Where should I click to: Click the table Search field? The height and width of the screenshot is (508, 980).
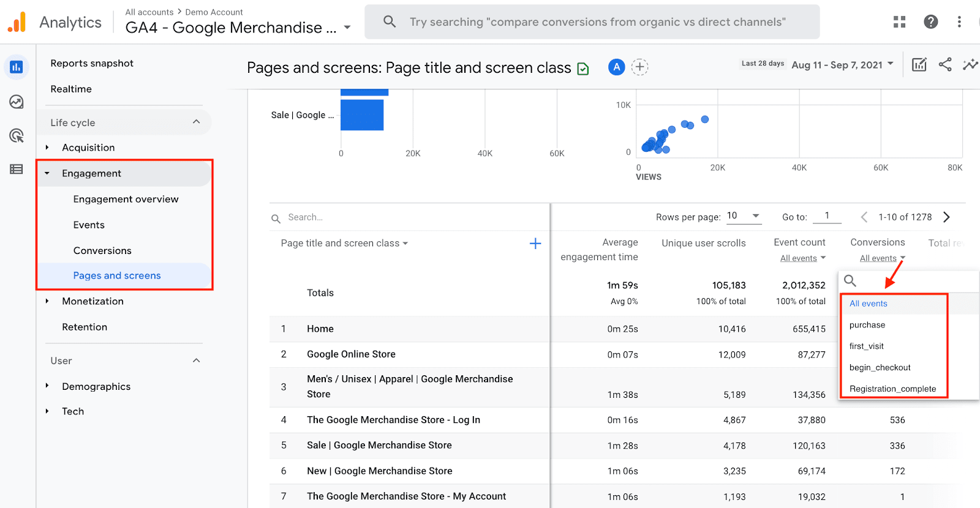click(404, 217)
